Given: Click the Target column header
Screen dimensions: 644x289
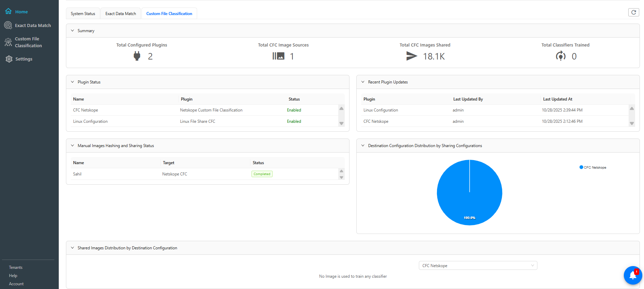Looking at the screenshot, I should [x=168, y=163].
